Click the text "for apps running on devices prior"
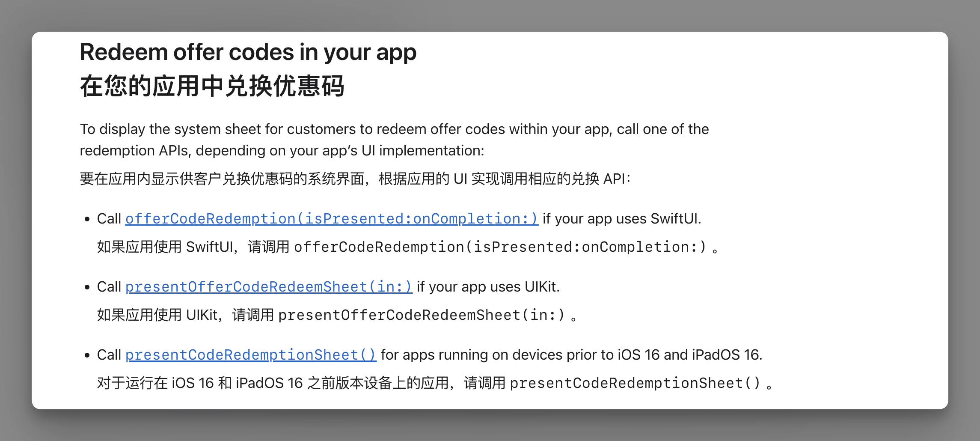980x441 pixels. tap(571, 355)
